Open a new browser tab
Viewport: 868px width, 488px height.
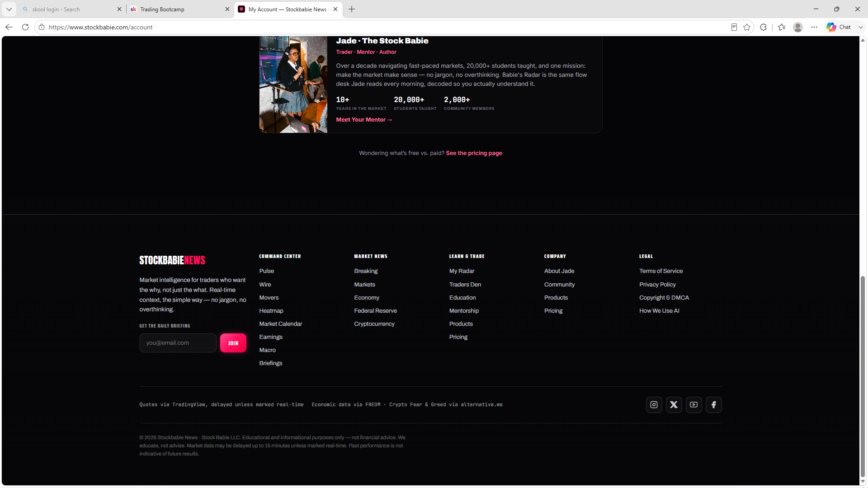(x=352, y=9)
